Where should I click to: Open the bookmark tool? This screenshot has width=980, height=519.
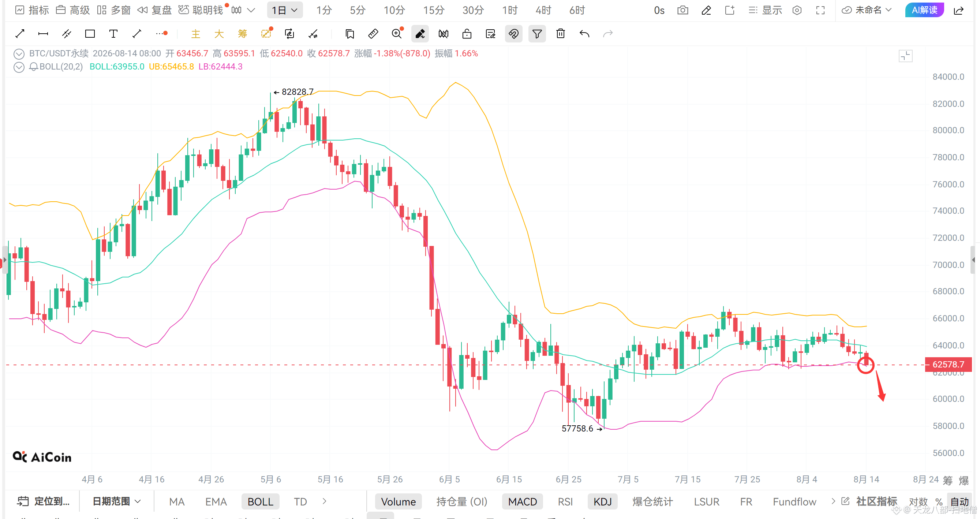coord(349,34)
